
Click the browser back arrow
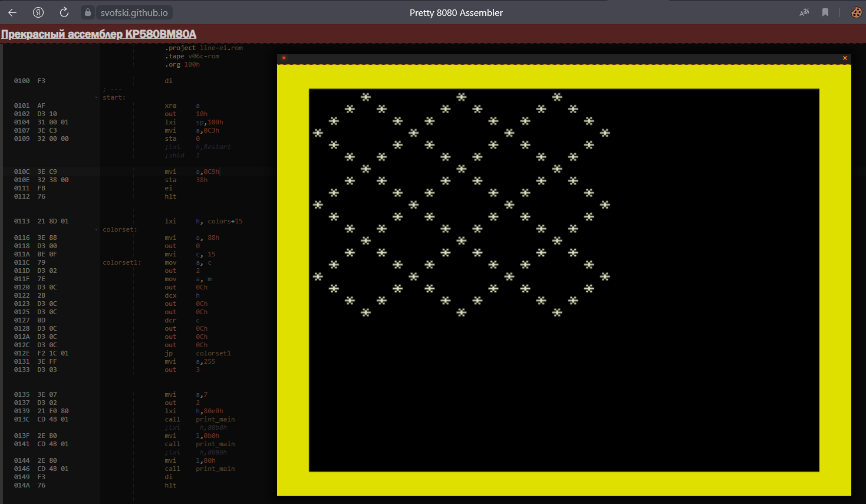(12, 12)
